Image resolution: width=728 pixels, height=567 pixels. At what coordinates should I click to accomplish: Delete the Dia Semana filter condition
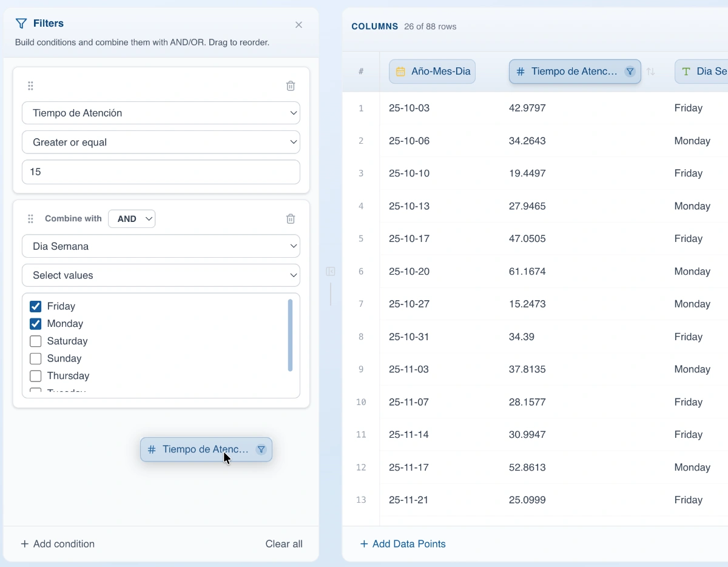pyautogui.click(x=291, y=219)
